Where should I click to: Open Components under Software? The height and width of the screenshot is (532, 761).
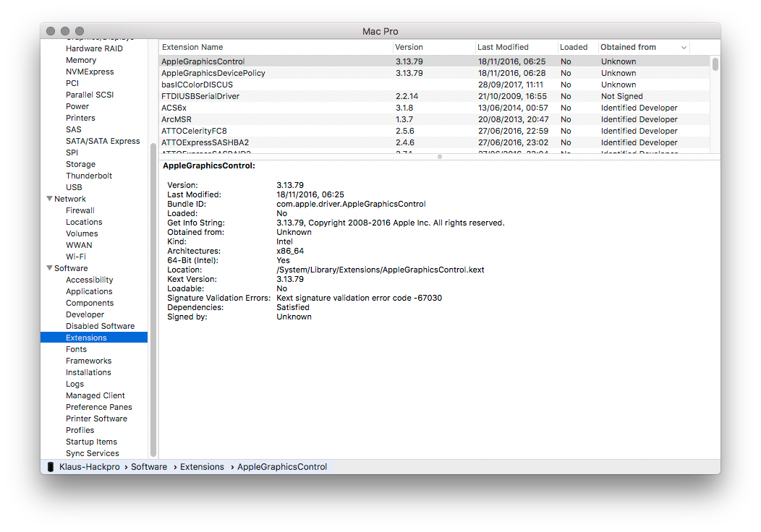point(90,303)
